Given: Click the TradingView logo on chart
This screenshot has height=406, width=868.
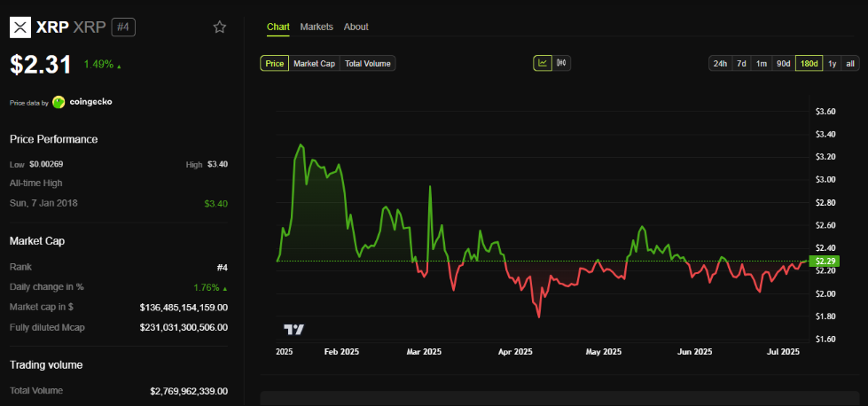Looking at the screenshot, I should (x=294, y=330).
